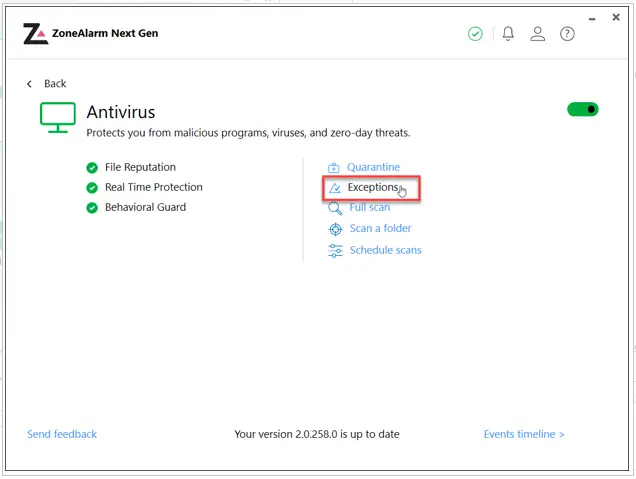
Task: Select Behavioral Guard text
Action: click(x=146, y=207)
